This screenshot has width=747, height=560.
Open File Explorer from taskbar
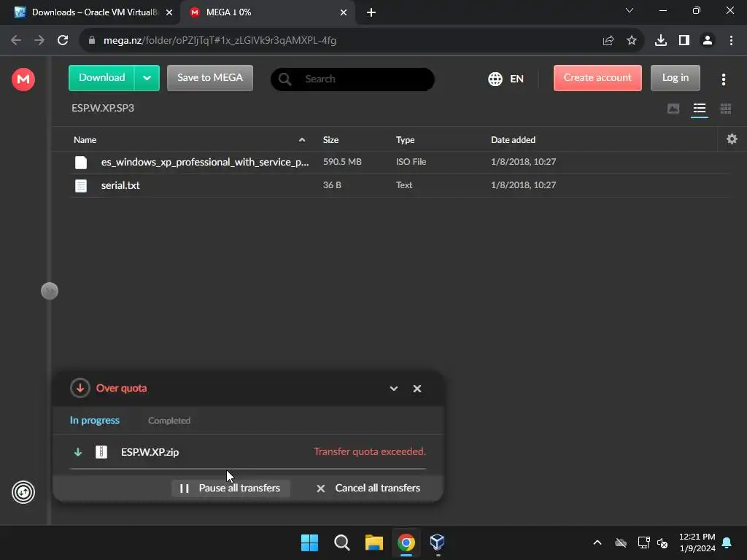click(374, 542)
